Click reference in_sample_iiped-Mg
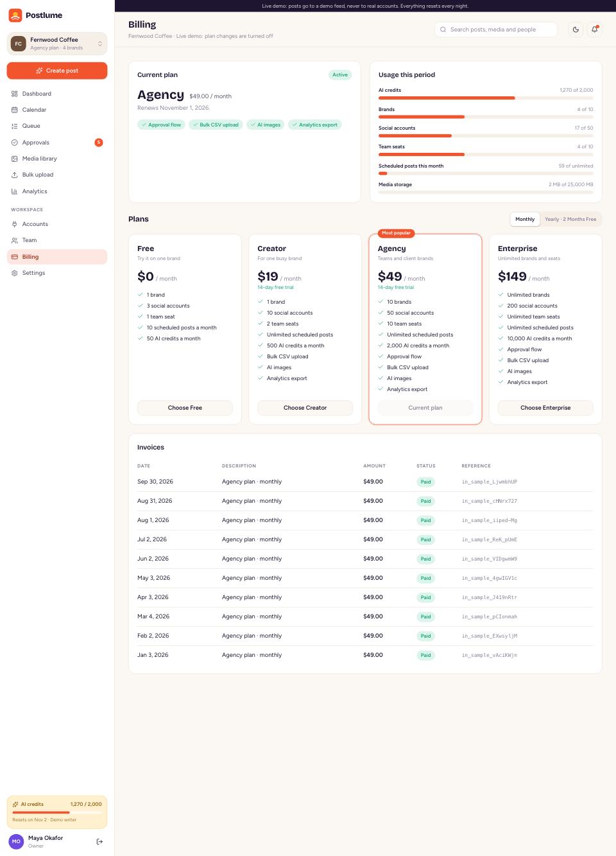The width and height of the screenshot is (616, 856). 490,520
